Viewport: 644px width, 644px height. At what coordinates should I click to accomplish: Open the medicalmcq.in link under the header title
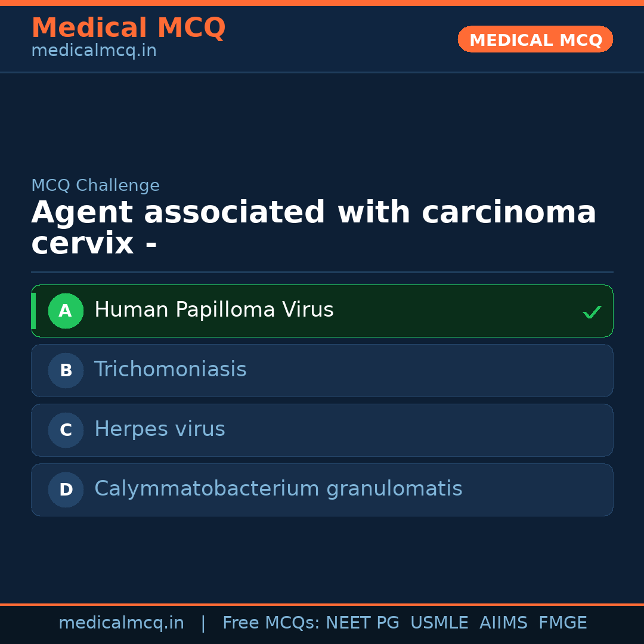tap(94, 51)
